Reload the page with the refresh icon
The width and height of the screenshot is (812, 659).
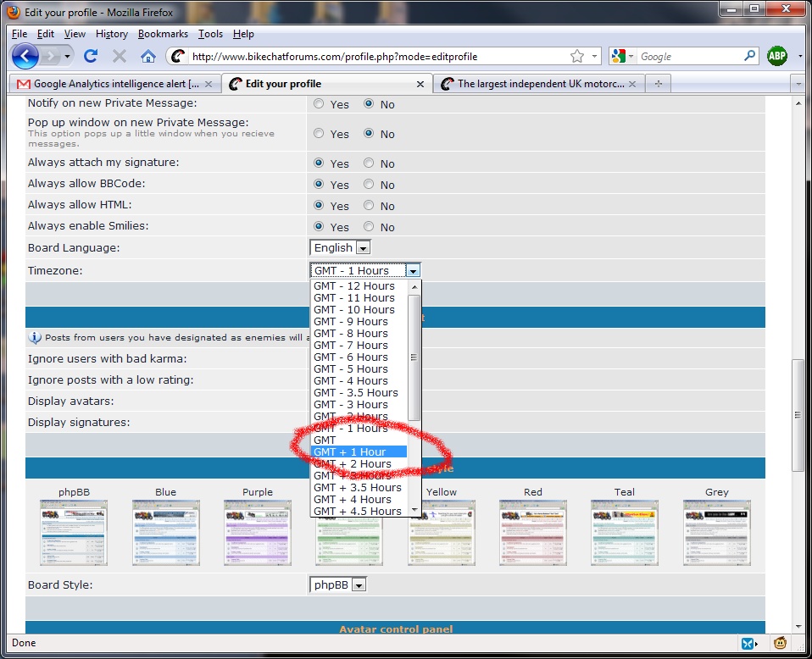(x=91, y=56)
